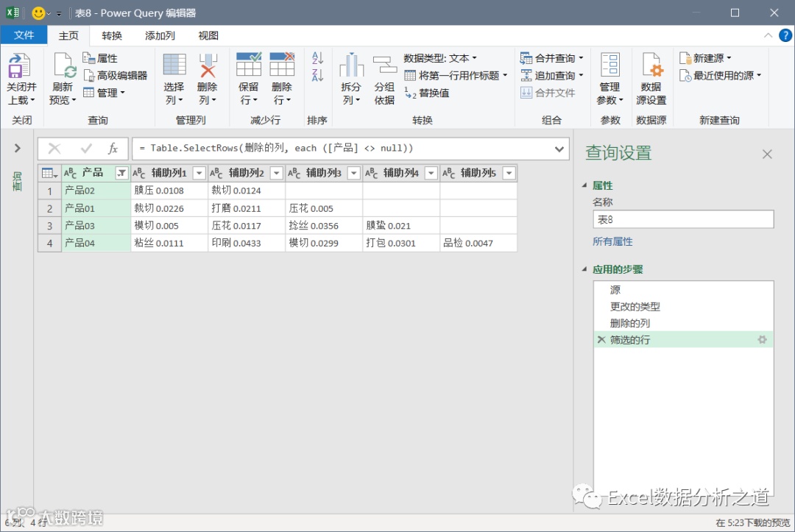Expand the queries pane with the arrow
Viewport: 795px width, 532px height.
click(x=17, y=148)
